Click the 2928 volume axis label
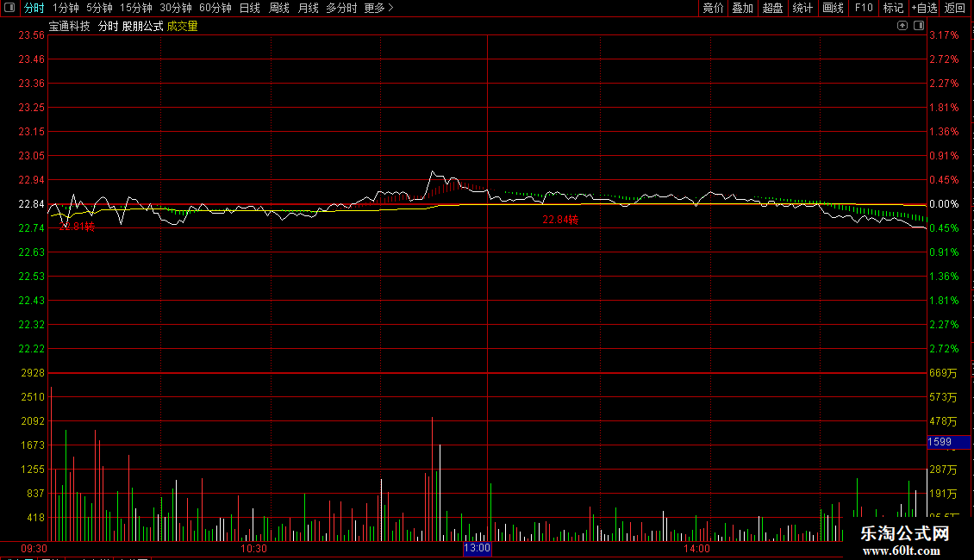Image resolution: width=974 pixels, height=560 pixels. coord(33,373)
